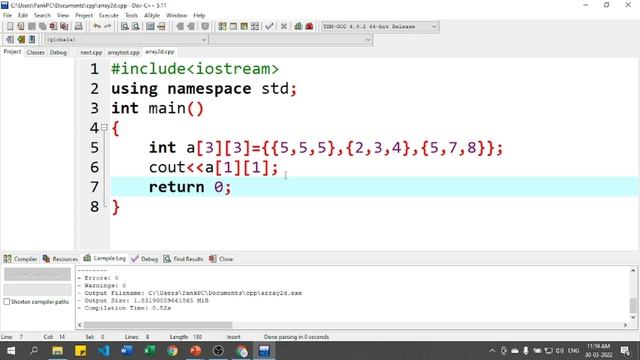This screenshot has width=640, height=360.
Task: Open the Project menu
Action: (x=84, y=16)
